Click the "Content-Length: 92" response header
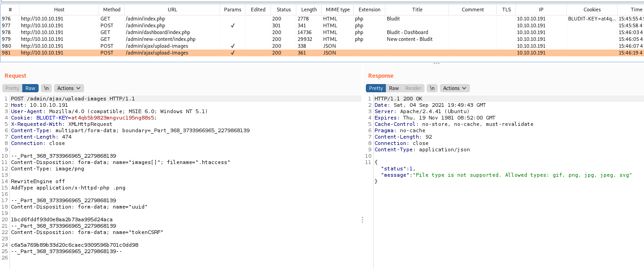 point(403,137)
